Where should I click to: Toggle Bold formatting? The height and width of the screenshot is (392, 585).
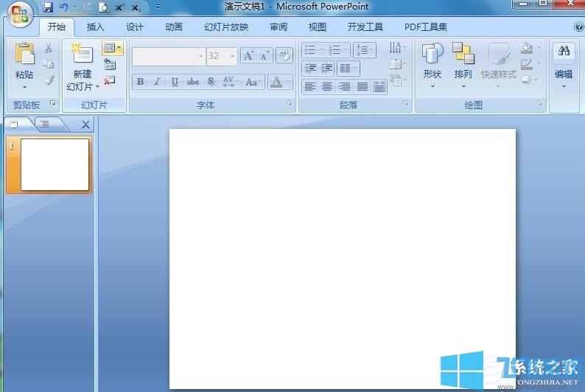pos(140,82)
